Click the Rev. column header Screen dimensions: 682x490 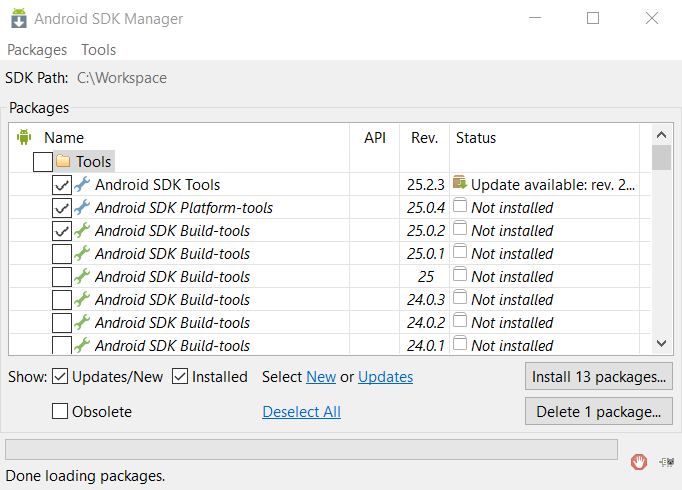click(425, 138)
